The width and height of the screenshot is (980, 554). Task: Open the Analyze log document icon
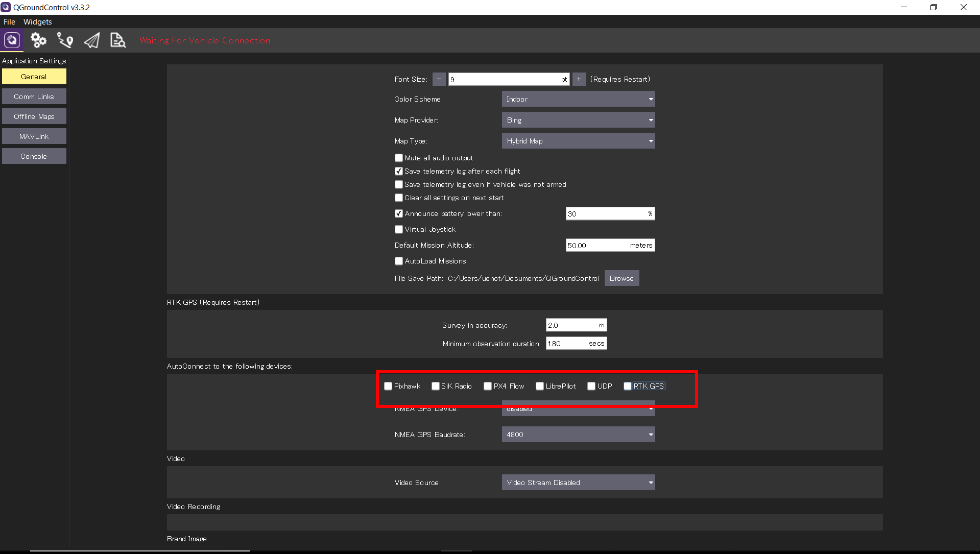[x=118, y=40]
